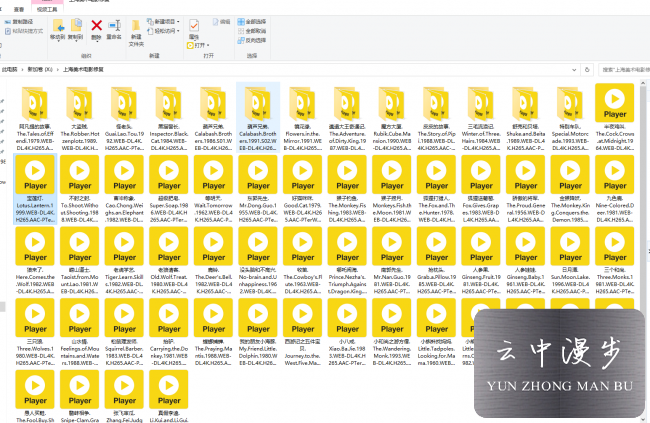Select The.Monkey.King.Conquers.the.Demon.1985 video
Image resolution: width=650 pixels, height=423 pixels.
570,189
